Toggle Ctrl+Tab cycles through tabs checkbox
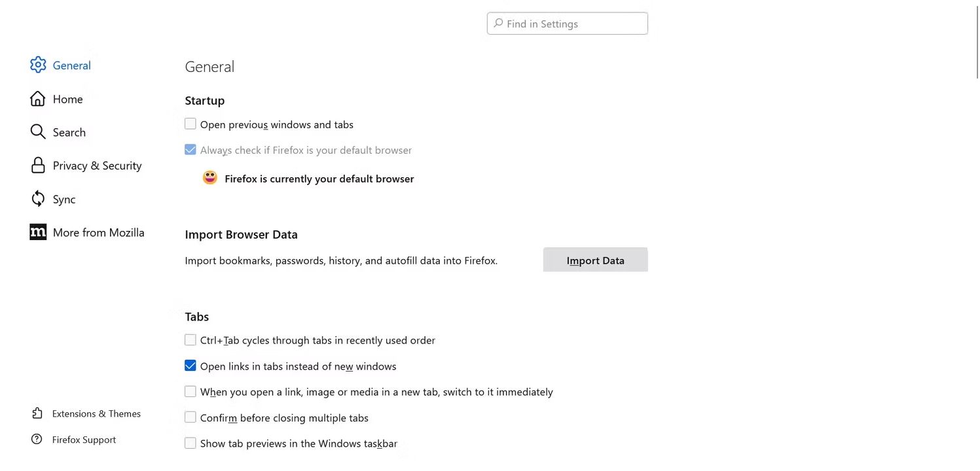Screen dimensions: 980x471 coord(191,340)
